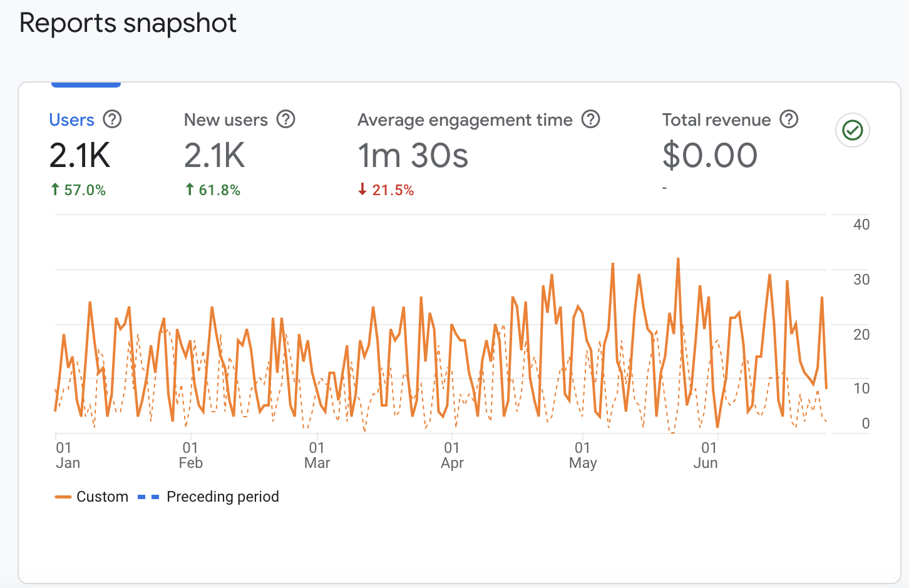909x588 pixels.
Task: Click the green checkmark data quality icon
Action: click(x=853, y=130)
